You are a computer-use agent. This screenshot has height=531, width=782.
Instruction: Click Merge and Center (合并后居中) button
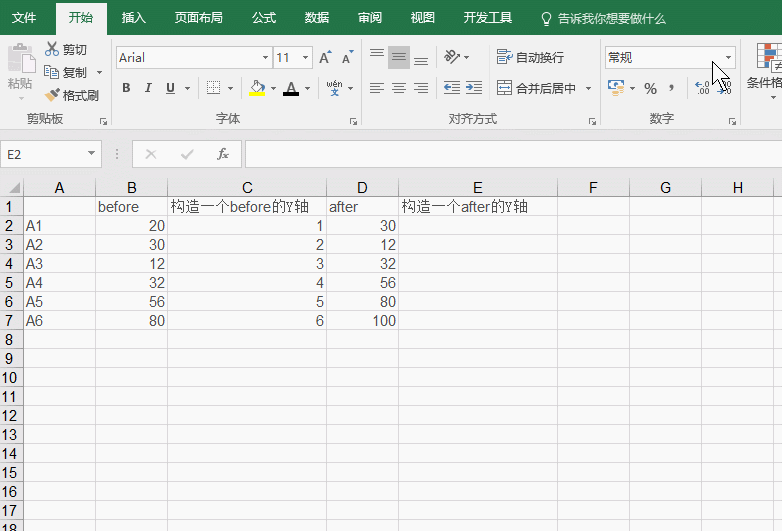(537, 88)
